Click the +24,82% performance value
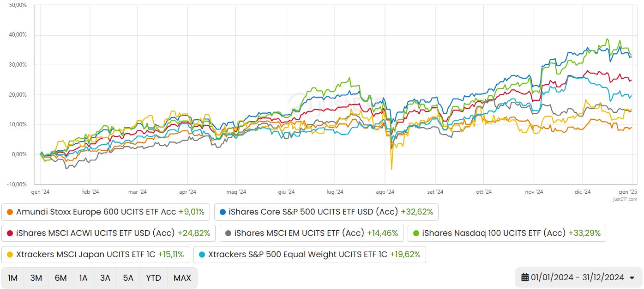This screenshot has width=644, height=289. click(x=194, y=233)
